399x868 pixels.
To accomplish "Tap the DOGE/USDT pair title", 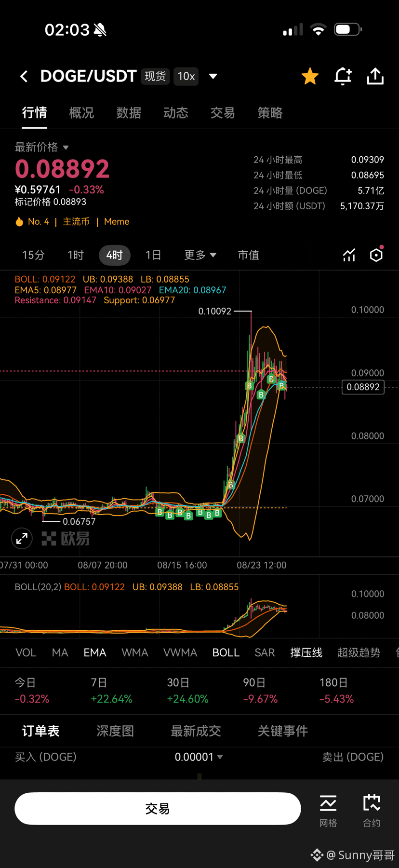I will (89, 76).
